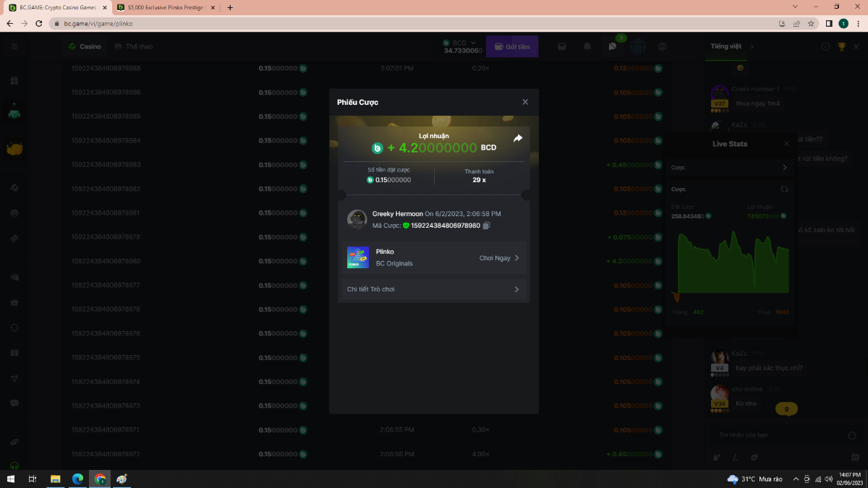Open the sidebar hamburger menu
Image resolution: width=868 pixels, height=488 pixels.
pyautogui.click(x=14, y=46)
